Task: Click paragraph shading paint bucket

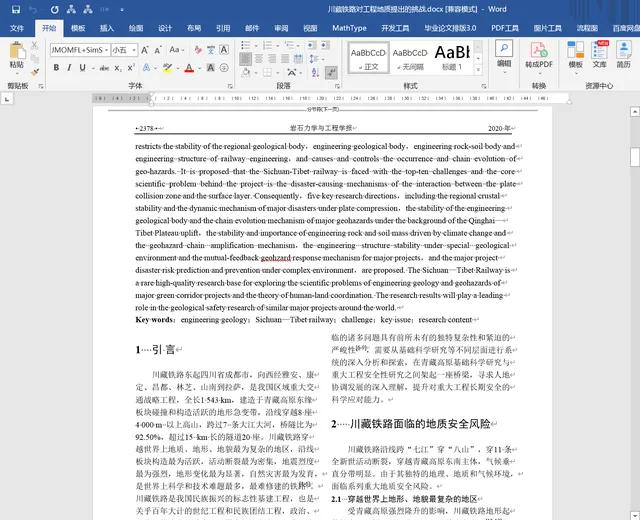Action: click(246, 73)
